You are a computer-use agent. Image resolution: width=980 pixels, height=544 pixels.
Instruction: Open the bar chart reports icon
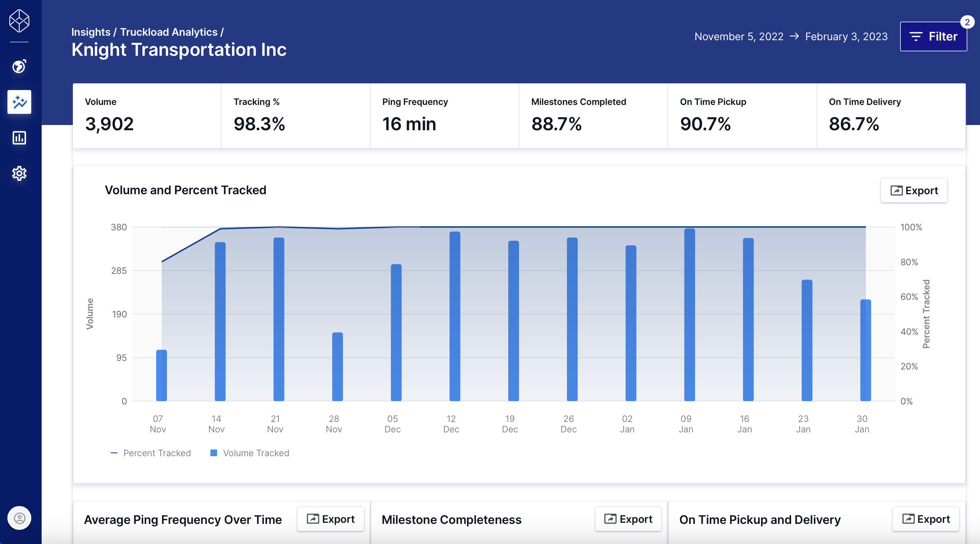click(19, 138)
